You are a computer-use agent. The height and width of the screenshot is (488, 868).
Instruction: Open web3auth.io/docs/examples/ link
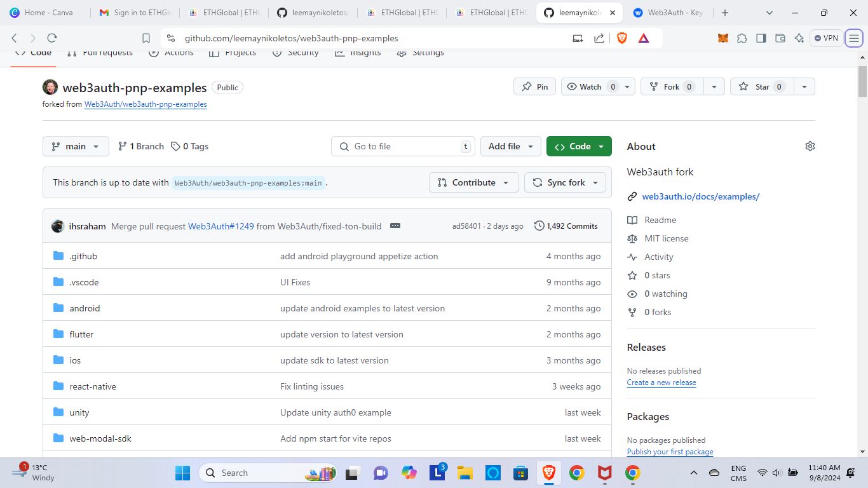[701, 196]
